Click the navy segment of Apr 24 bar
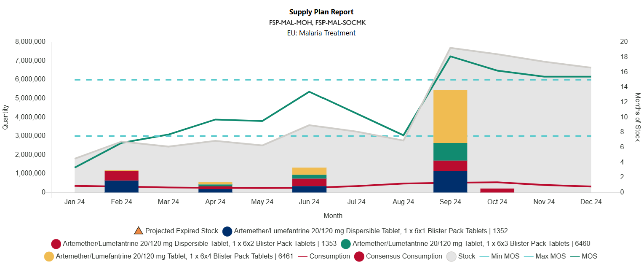Image resolution: width=644 pixels, height=264 pixels. click(x=215, y=191)
